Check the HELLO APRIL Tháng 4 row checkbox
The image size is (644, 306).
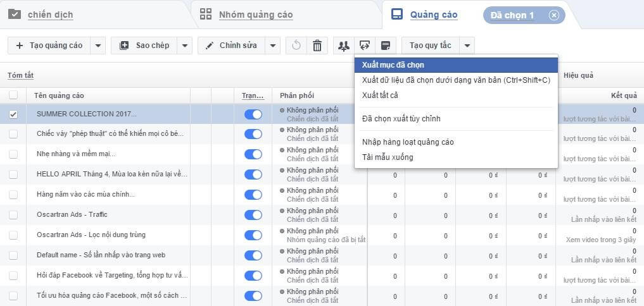(x=13, y=174)
